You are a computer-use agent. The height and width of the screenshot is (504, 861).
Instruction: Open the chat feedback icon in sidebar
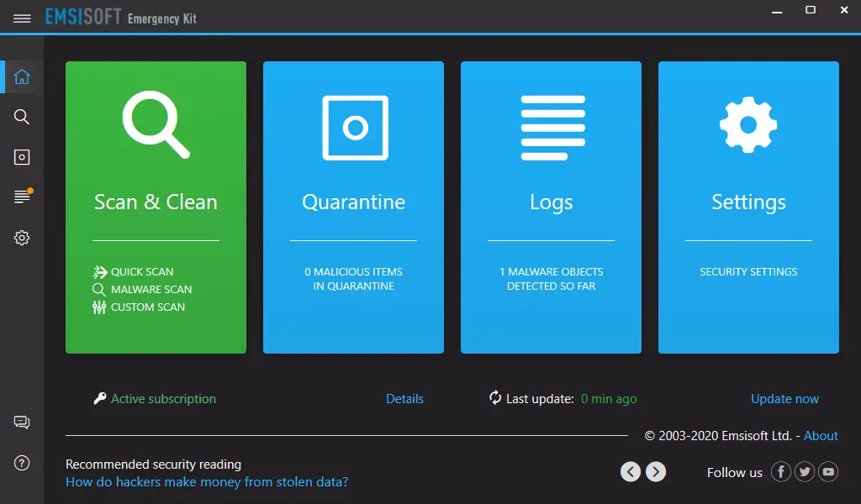click(x=22, y=423)
